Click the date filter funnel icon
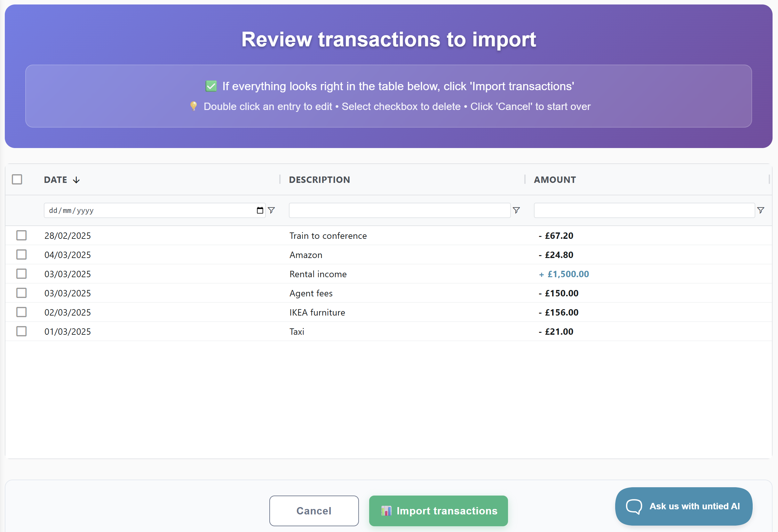This screenshot has height=532, width=778. 272,210
